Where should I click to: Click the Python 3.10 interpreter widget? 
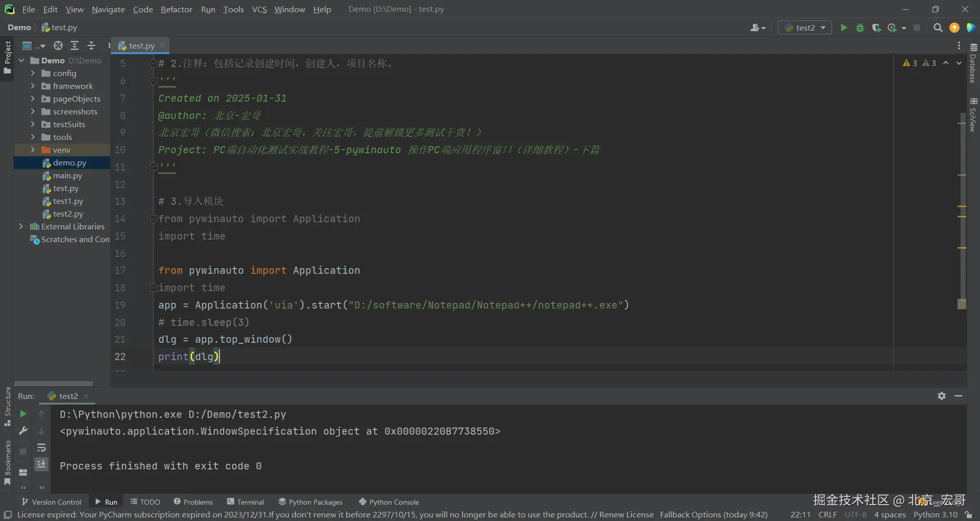[x=936, y=515]
